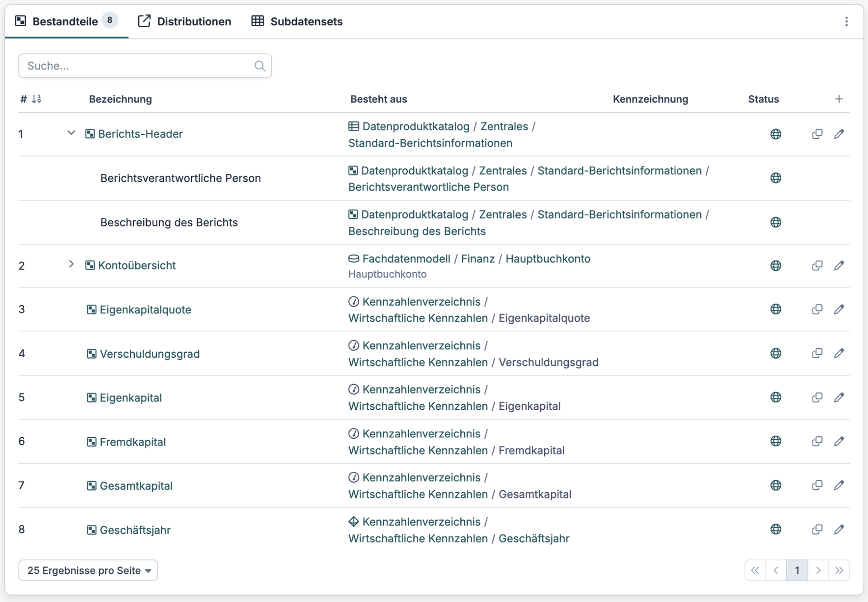Toggle sort order on # column
Screen dimensions: 868x602
(36, 99)
